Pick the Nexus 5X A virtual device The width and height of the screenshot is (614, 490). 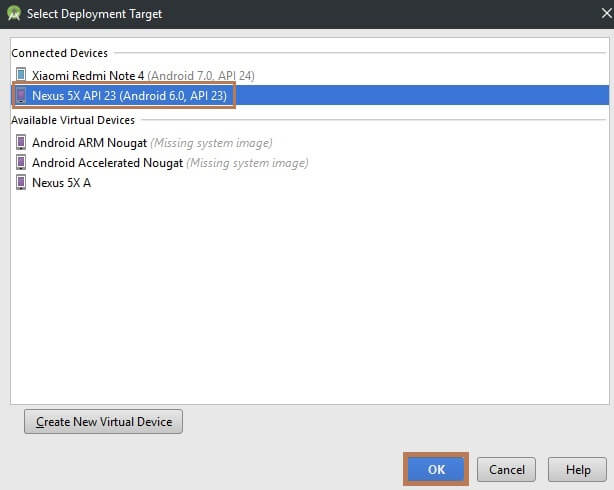[310, 183]
